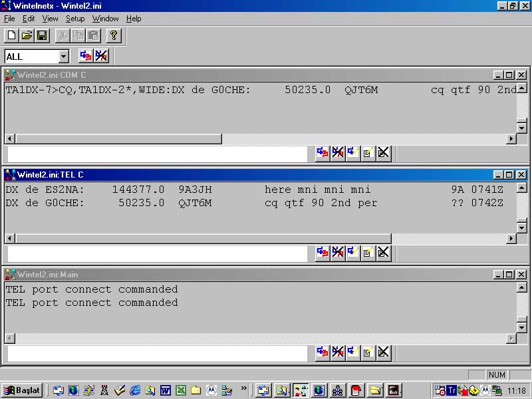This screenshot has height=399, width=532.
Task: Connect icon in Main window
Action: pos(323,353)
